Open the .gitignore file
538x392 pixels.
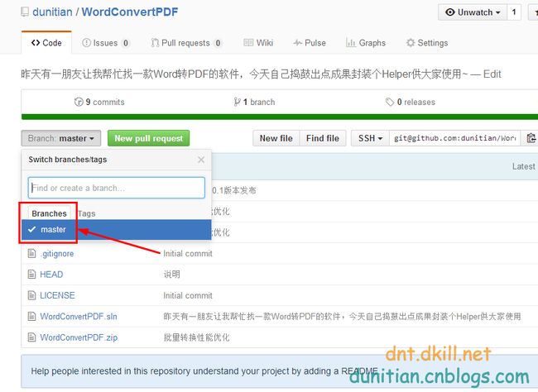[x=57, y=254]
